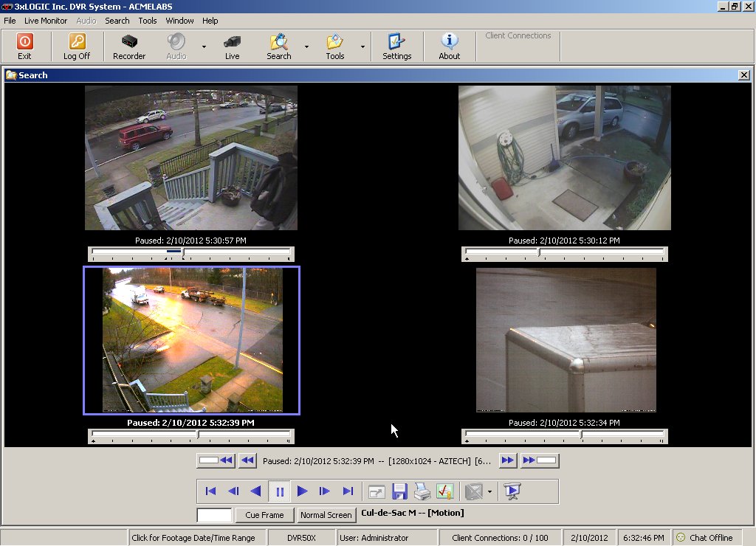Open the Search menu in menu bar

tap(117, 21)
